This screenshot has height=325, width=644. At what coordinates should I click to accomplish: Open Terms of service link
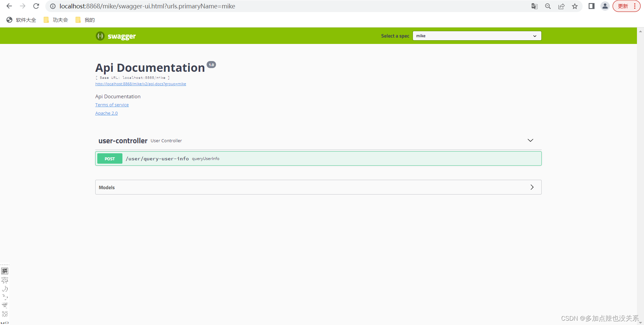click(x=112, y=105)
